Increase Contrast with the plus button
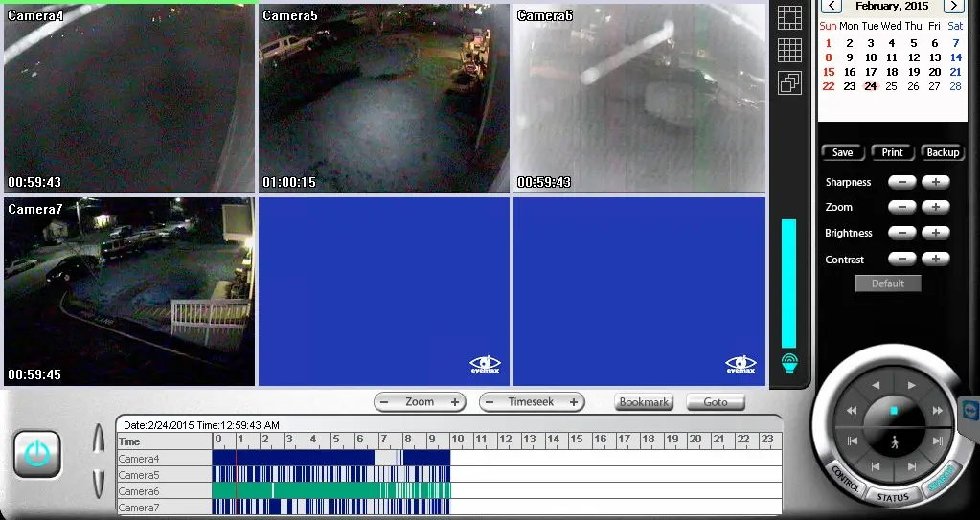Screen dimensions: 980x520 (x=936, y=259)
